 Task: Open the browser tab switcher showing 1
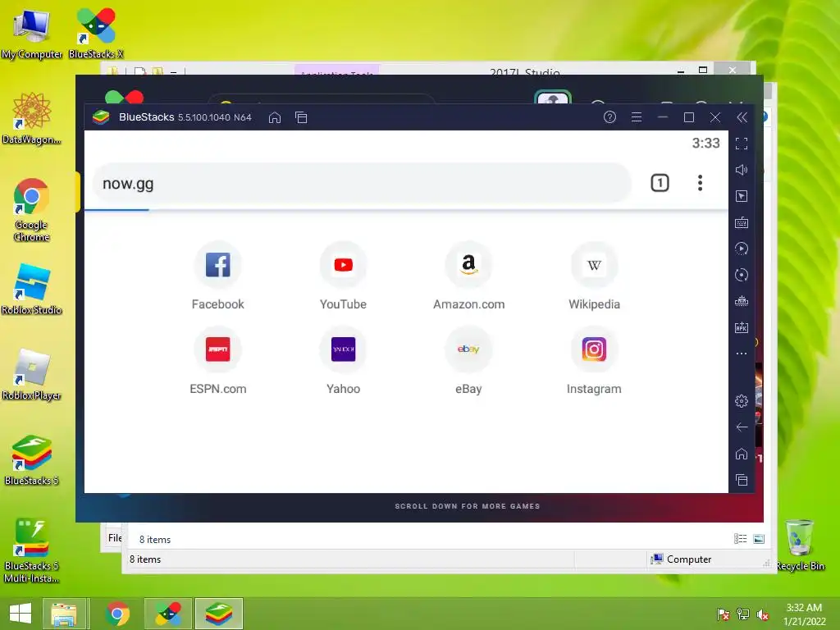tap(660, 183)
